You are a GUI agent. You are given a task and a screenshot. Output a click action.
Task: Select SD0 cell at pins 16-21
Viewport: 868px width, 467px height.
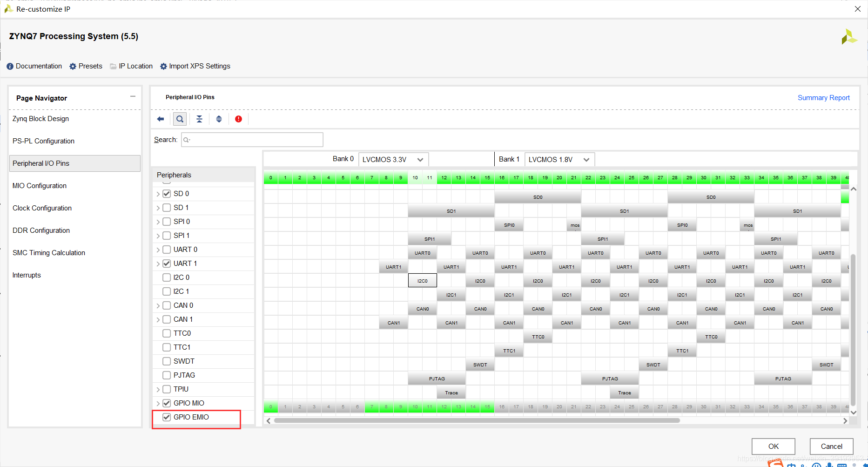click(x=538, y=197)
